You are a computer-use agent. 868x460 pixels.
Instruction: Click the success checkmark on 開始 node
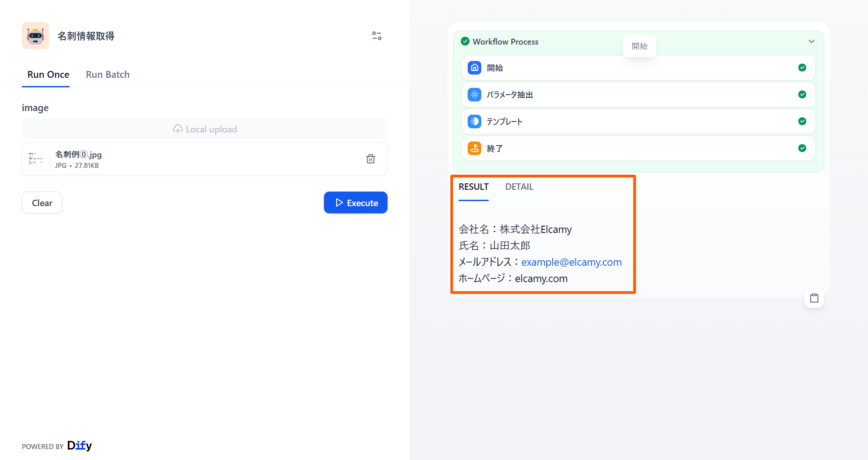[x=802, y=67]
